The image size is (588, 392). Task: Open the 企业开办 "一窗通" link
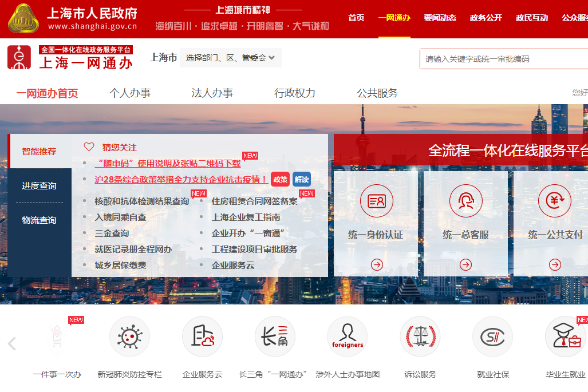coord(248,233)
